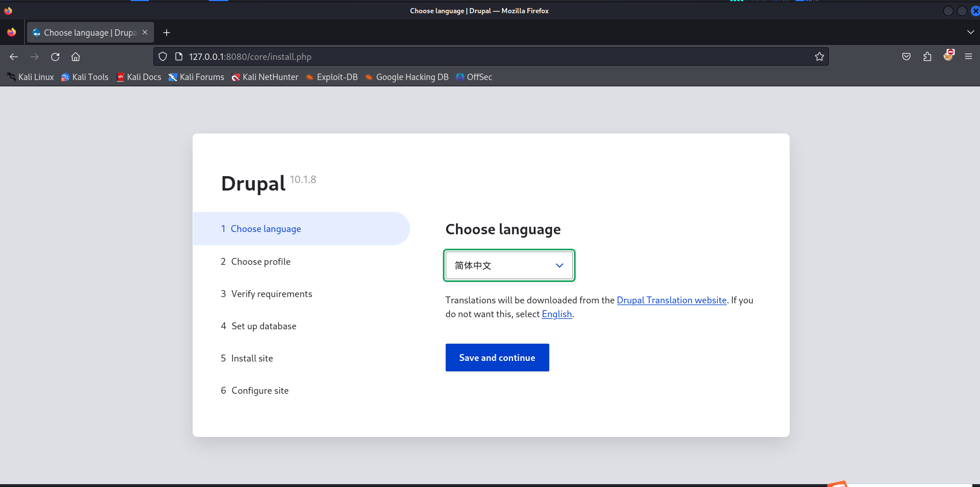Open the Kali Docs bookmark
The width and height of the screenshot is (980, 487).
[x=139, y=77]
